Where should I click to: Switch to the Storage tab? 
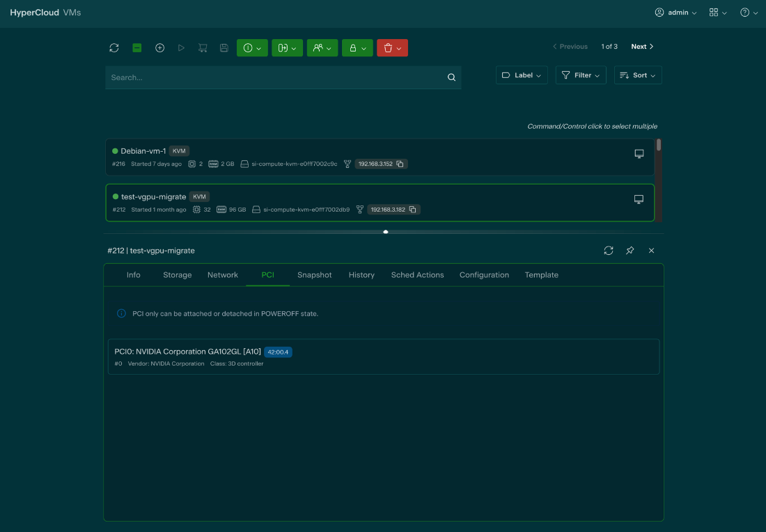[x=177, y=275]
